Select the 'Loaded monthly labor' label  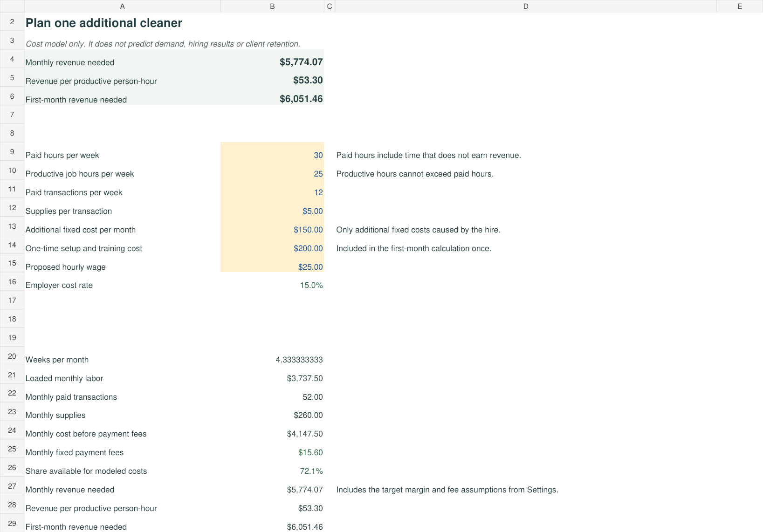[x=64, y=378]
